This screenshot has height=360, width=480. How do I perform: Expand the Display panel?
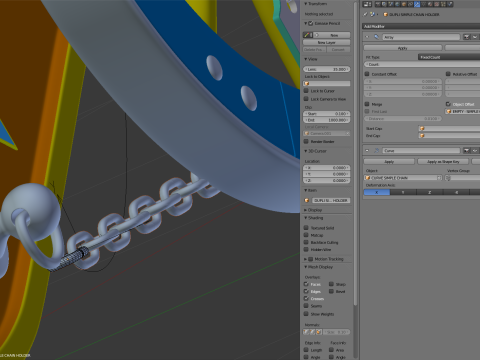pos(305,210)
